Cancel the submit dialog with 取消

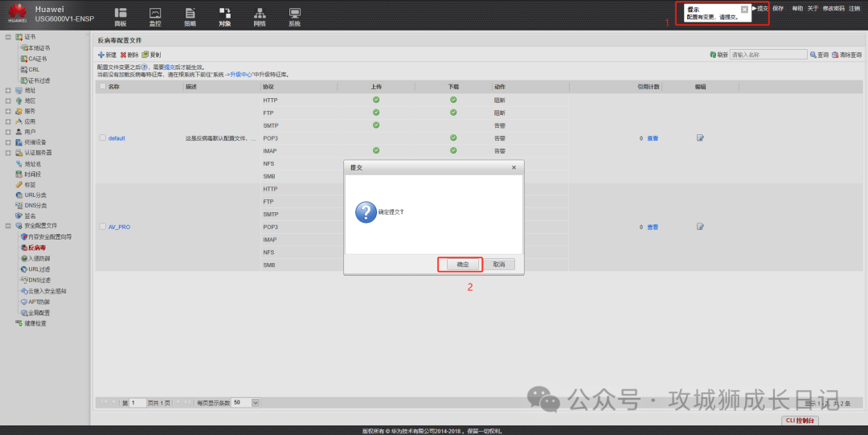point(498,265)
